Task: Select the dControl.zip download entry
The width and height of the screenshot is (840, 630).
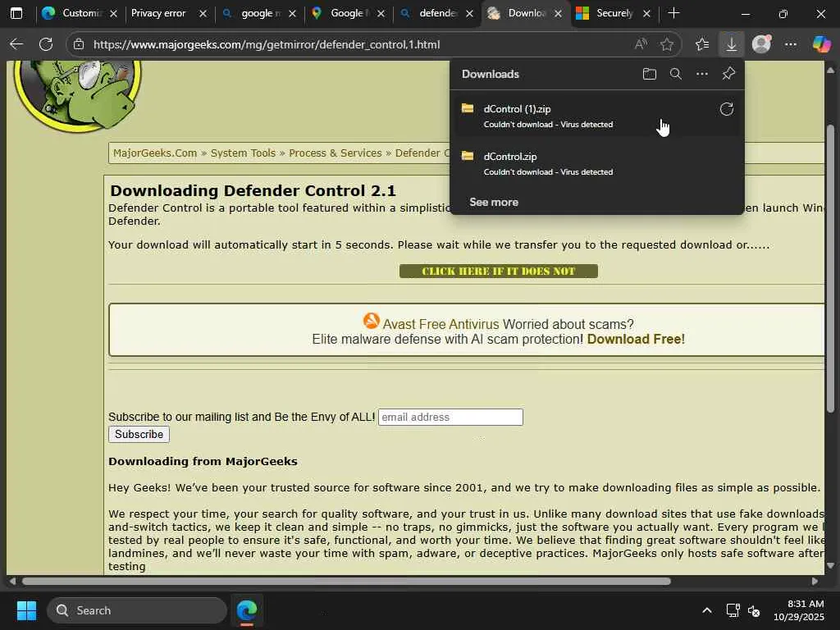Action: 597,163
